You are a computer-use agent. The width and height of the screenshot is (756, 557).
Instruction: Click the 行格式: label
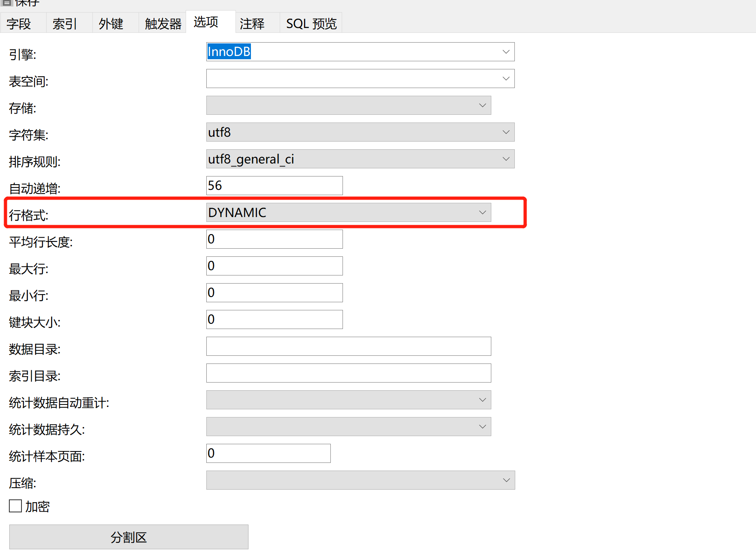click(x=29, y=215)
